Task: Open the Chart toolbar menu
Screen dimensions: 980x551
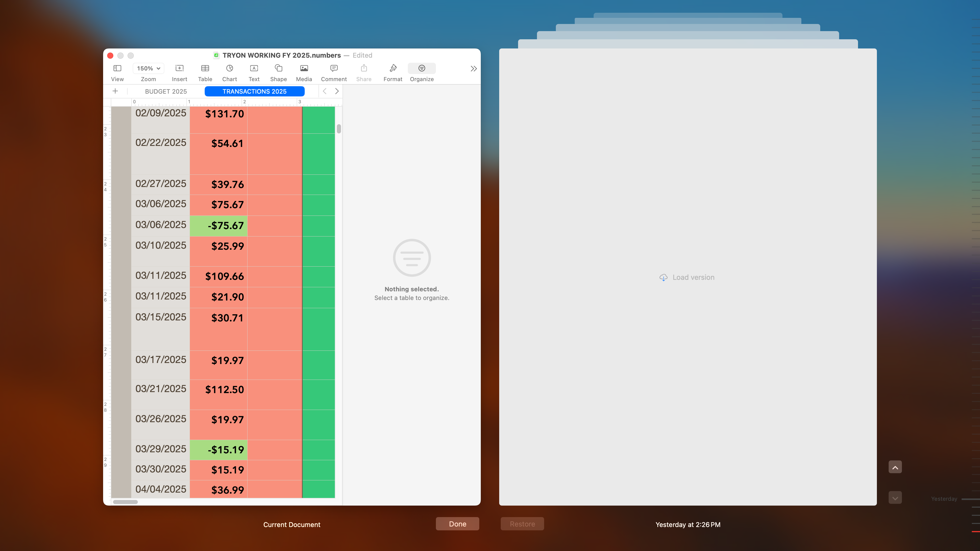Action: [x=229, y=69]
